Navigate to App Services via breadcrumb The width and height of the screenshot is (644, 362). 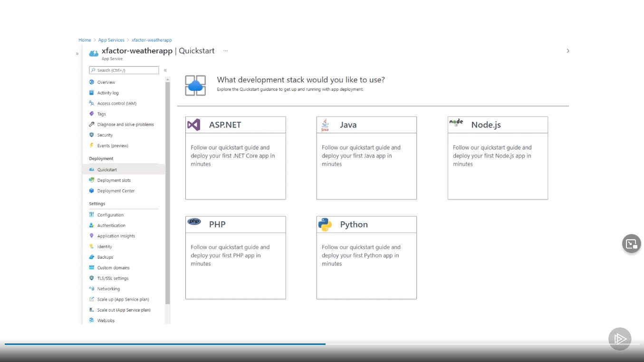pos(111,40)
